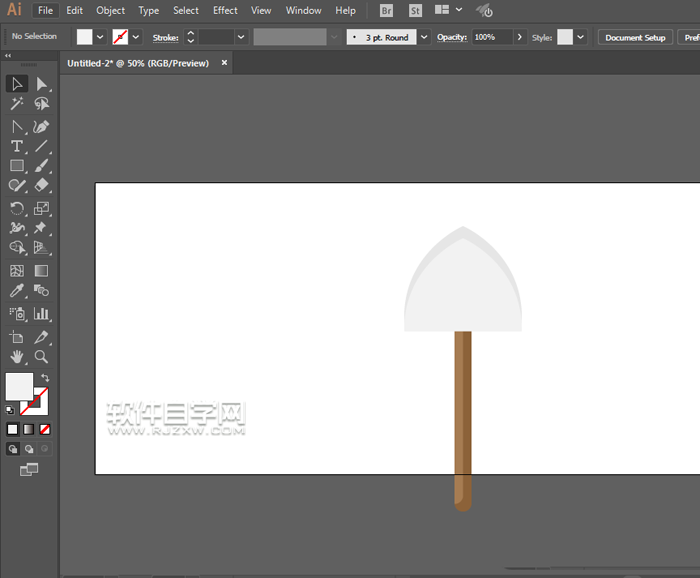Pick the Type tool
The image size is (700, 578).
(17, 146)
